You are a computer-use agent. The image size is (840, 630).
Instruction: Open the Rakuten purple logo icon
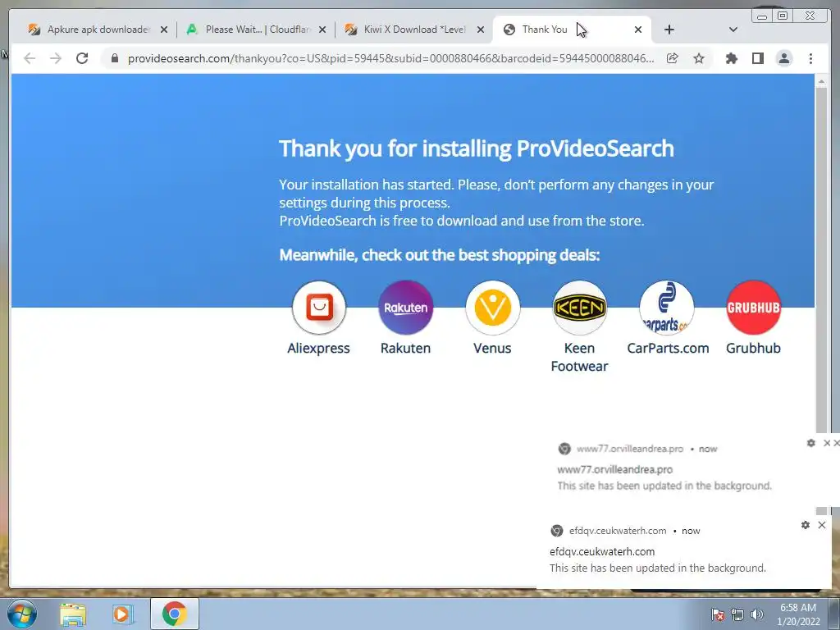(405, 308)
